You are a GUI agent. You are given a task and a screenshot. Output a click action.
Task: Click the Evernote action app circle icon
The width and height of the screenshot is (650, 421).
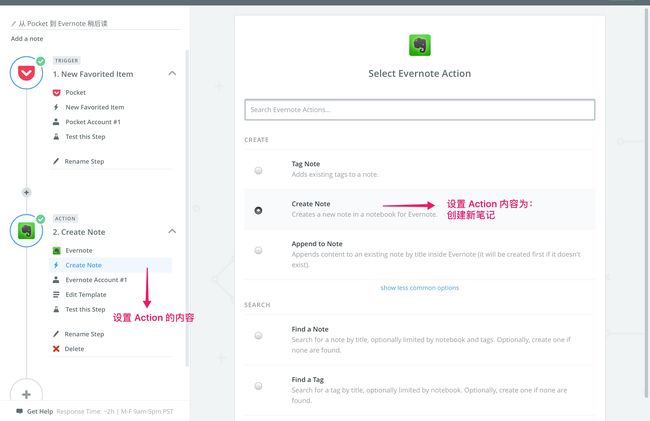pyautogui.click(x=26, y=231)
